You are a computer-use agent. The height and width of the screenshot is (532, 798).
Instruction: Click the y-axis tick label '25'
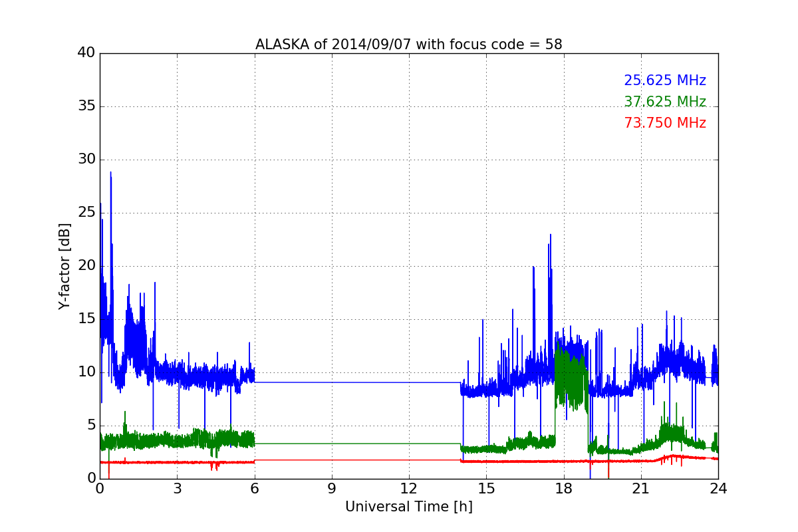point(86,213)
